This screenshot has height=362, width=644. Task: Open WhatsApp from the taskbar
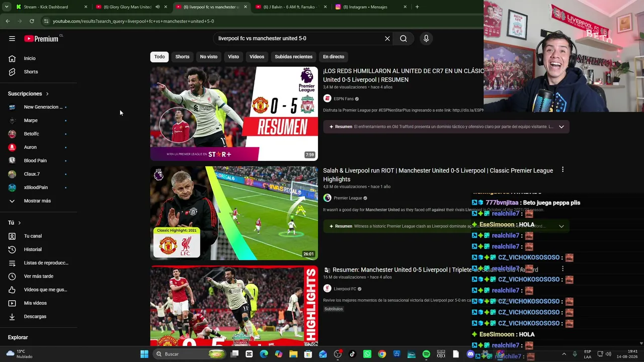[367, 354]
